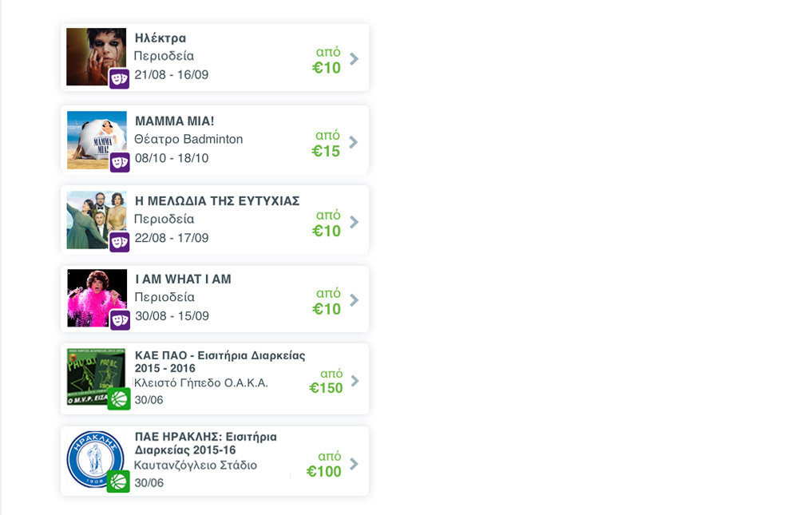
Task: Click theater masks badge on MAMMA MIA! poster
Action: 120,163
